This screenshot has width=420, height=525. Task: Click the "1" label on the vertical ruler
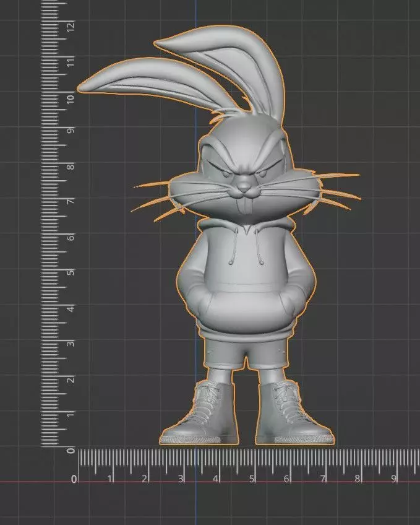[71, 415]
